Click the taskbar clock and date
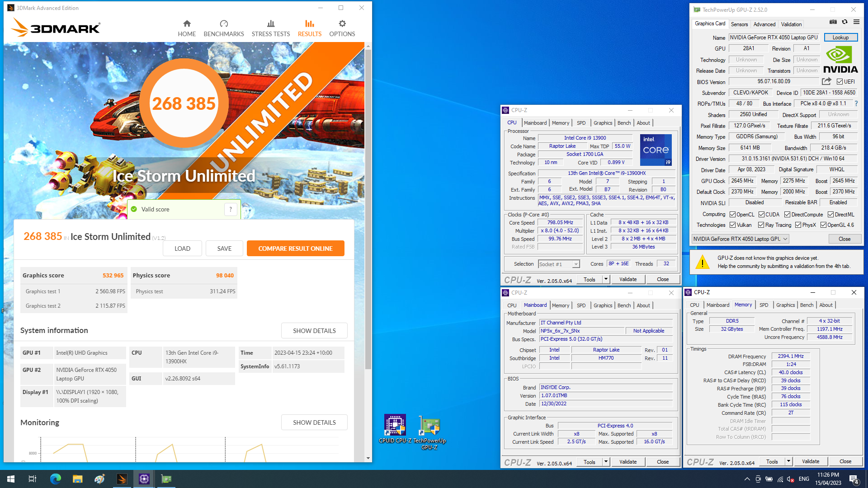The height and width of the screenshot is (488, 868). coord(828,479)
